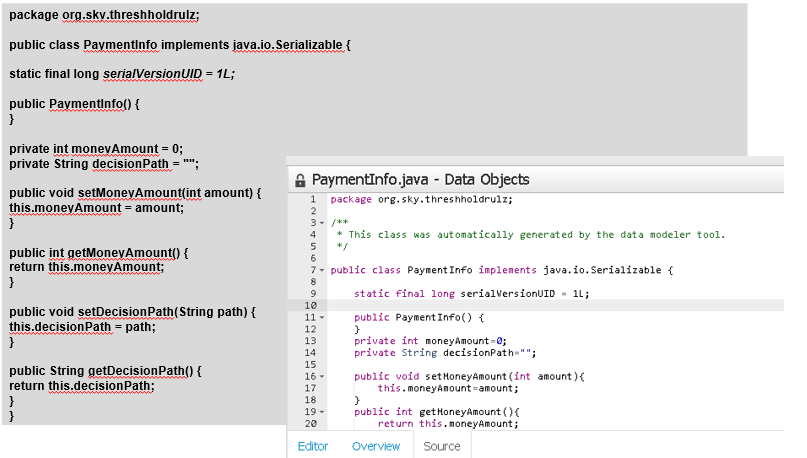The height and width of the screenshot is (458, 807).
Task: Click line number 14 in the gutter
Action: coord(310,353)
